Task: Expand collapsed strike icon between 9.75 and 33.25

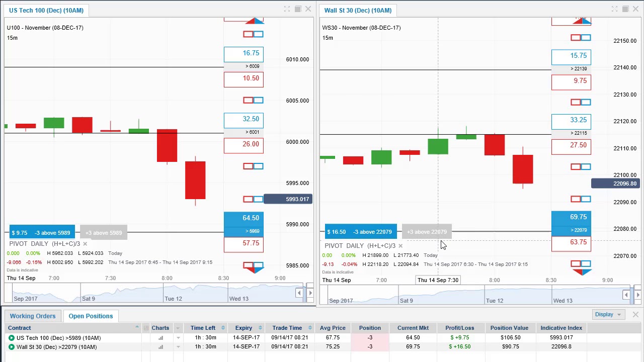Action: [581, 102]
